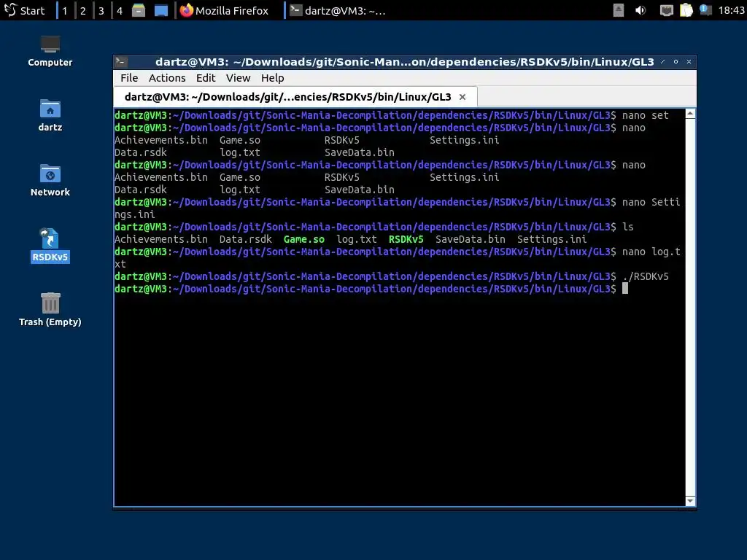
Task: Click Data.rsdk in the ls output row
Action: pyautogui.click(x=246, y=239)
